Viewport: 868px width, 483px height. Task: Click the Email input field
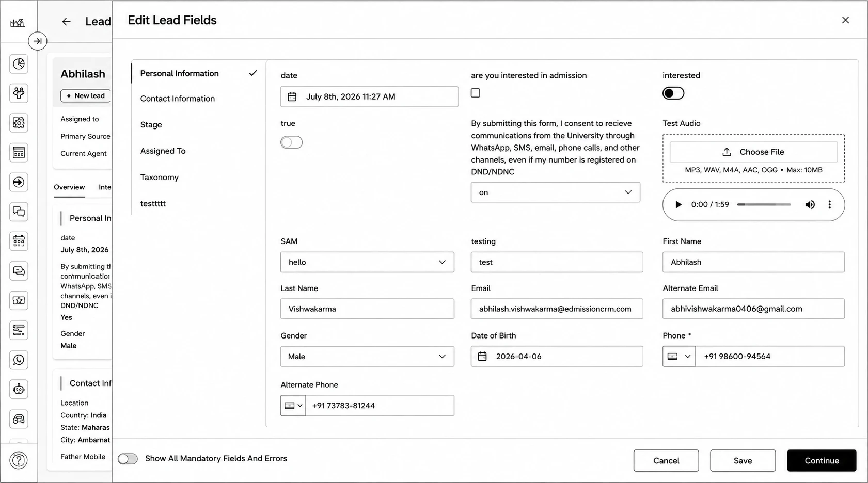557,309
